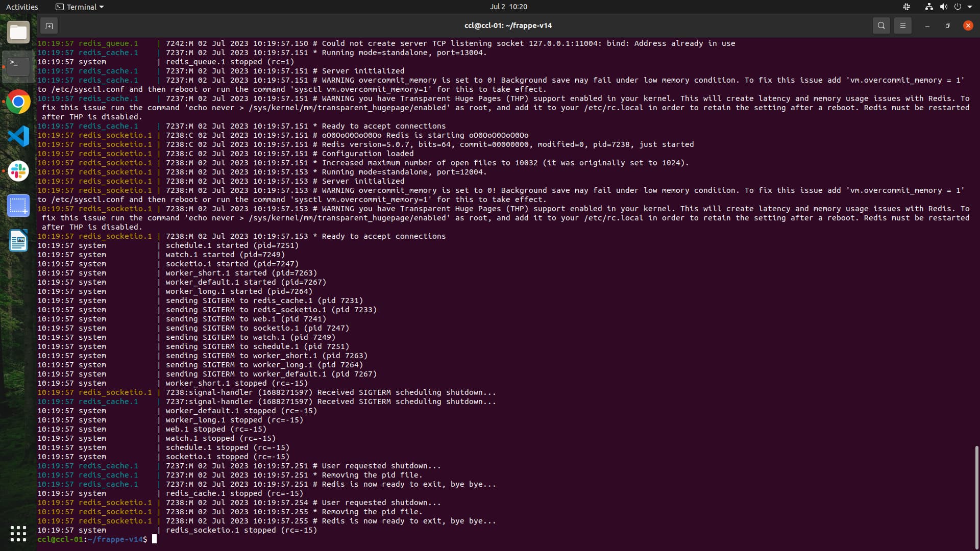Click the line 'worker_short.1 stopped (rc=-15)'
The image size is (980, 551).
pos(237,383)
